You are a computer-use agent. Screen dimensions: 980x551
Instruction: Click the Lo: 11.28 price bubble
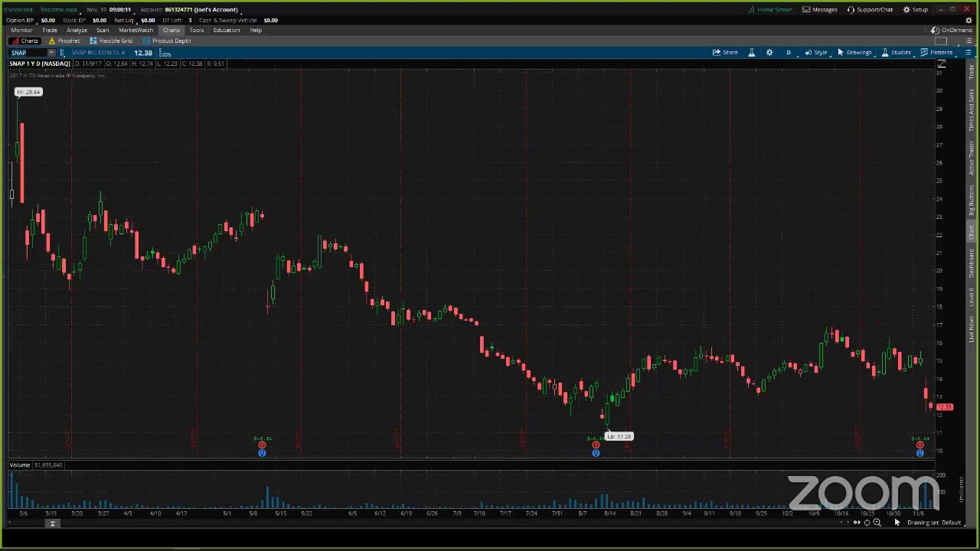pos(619,436)
